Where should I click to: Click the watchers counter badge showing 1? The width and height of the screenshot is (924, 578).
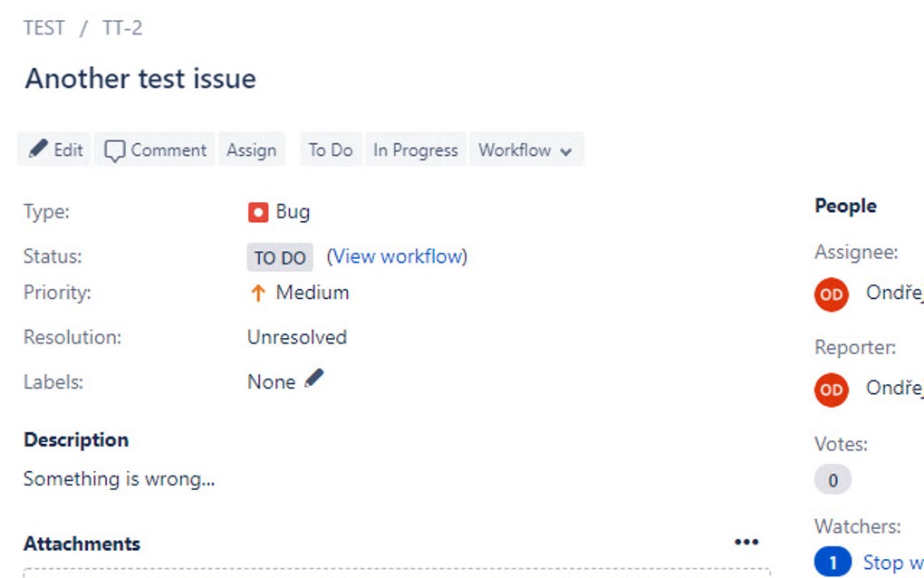832,563
